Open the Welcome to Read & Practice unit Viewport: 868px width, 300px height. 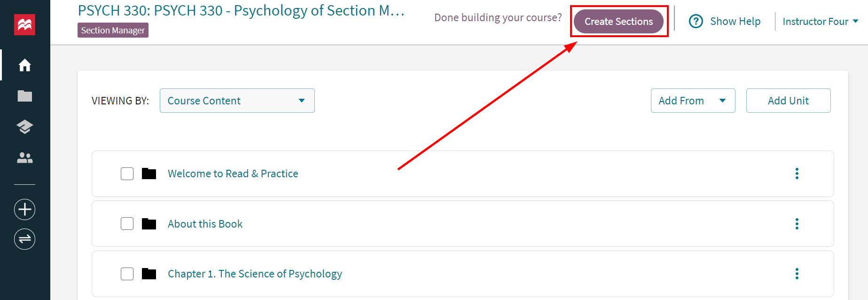(233, 174)
